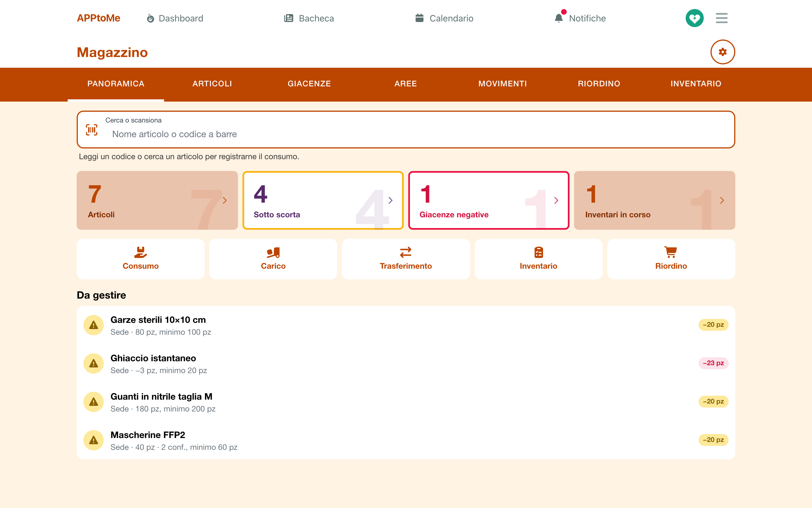The height and width of the screenshot is (508, 812).
Task: Open the 7 Articoli card
Action: point(157,200)
